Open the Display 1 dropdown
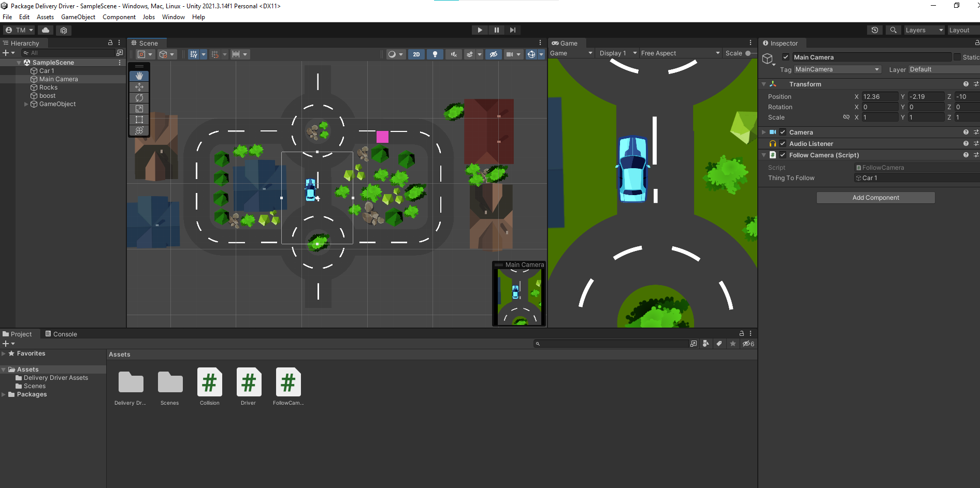 (x=617, y=53)
